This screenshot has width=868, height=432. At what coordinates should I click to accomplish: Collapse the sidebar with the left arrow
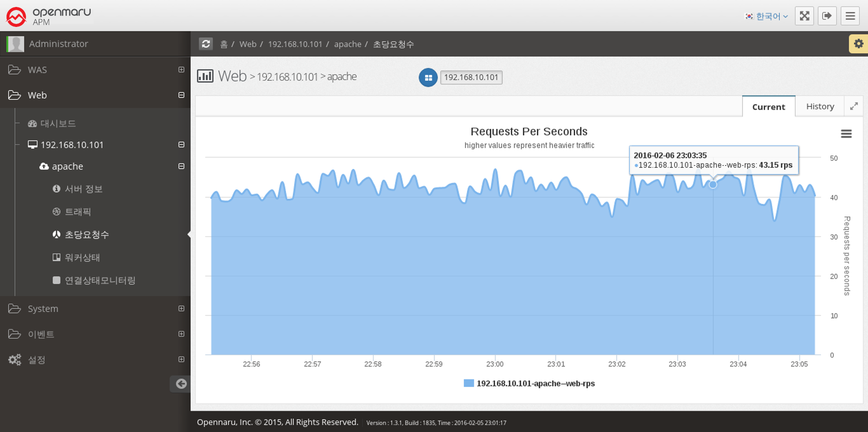click(181, 383)
